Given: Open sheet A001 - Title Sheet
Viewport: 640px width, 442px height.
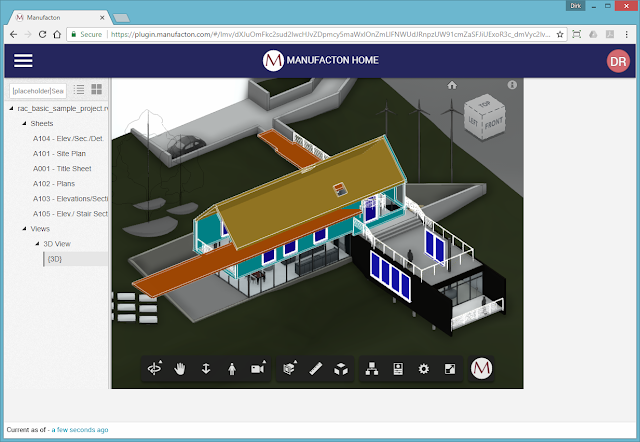Looking at the screenshot, I should pyautogui.click(x=62, y=169).
